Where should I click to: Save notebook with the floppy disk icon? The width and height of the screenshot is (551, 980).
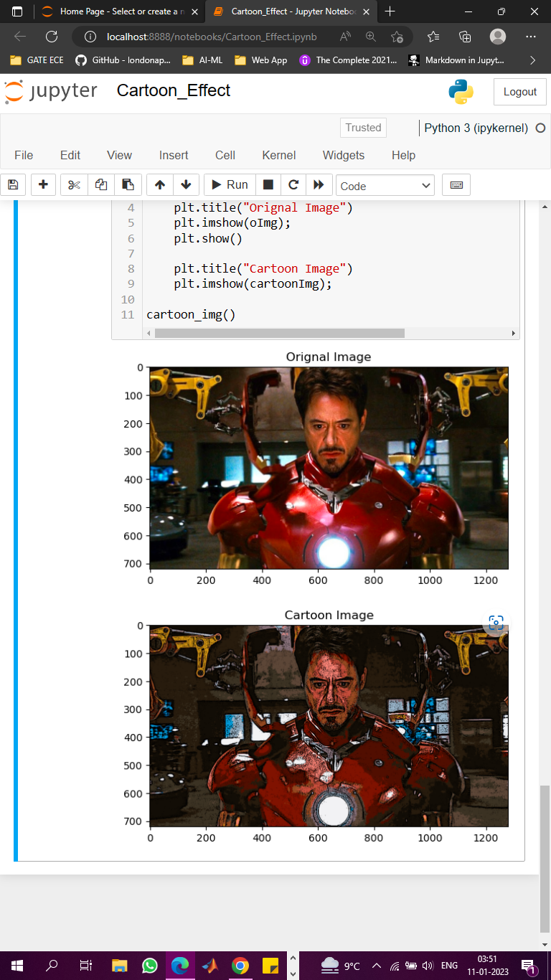coord(13,185)
